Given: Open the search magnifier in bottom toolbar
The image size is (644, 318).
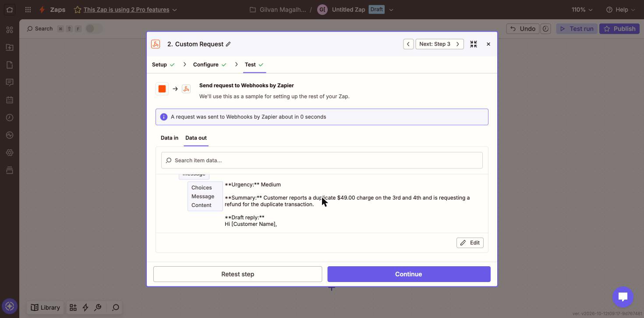Looking at the screenshot, I should (116, 307).
